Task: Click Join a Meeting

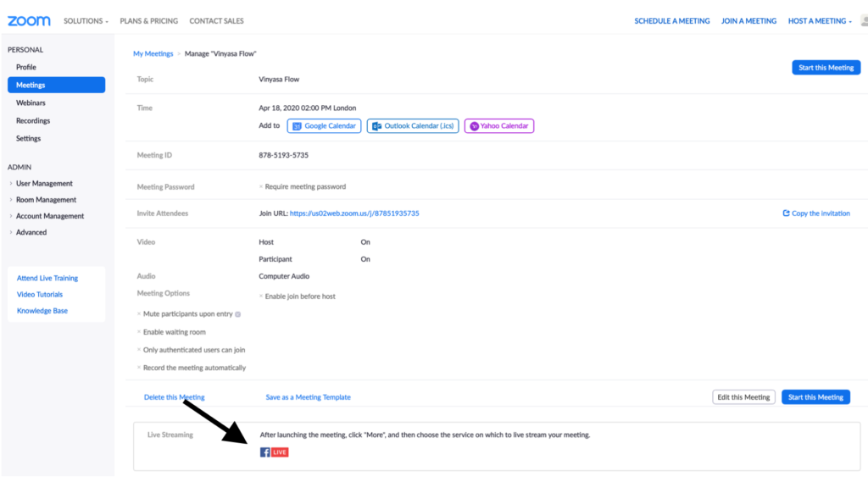Action: pos(748,21)
